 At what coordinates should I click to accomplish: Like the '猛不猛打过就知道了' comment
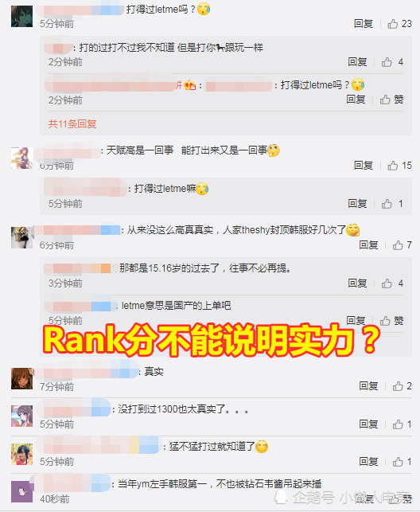402,462
